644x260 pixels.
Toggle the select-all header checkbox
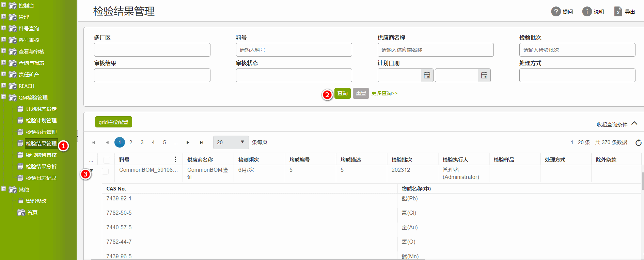(x=107, y=160)
